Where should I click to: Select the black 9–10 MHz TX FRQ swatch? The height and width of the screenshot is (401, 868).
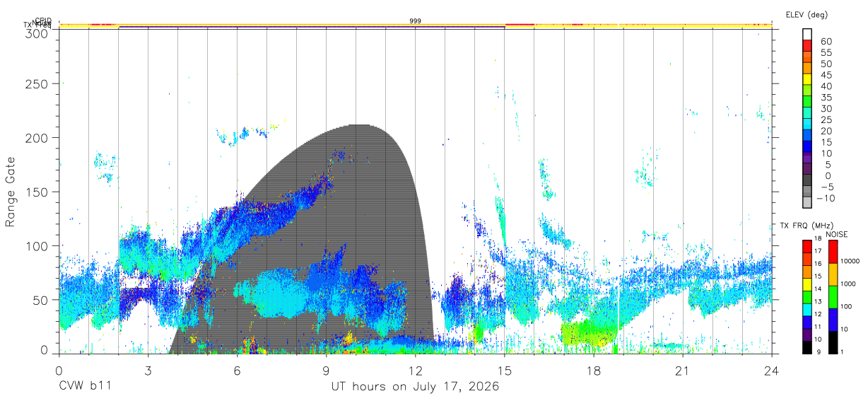pos(807,347)
